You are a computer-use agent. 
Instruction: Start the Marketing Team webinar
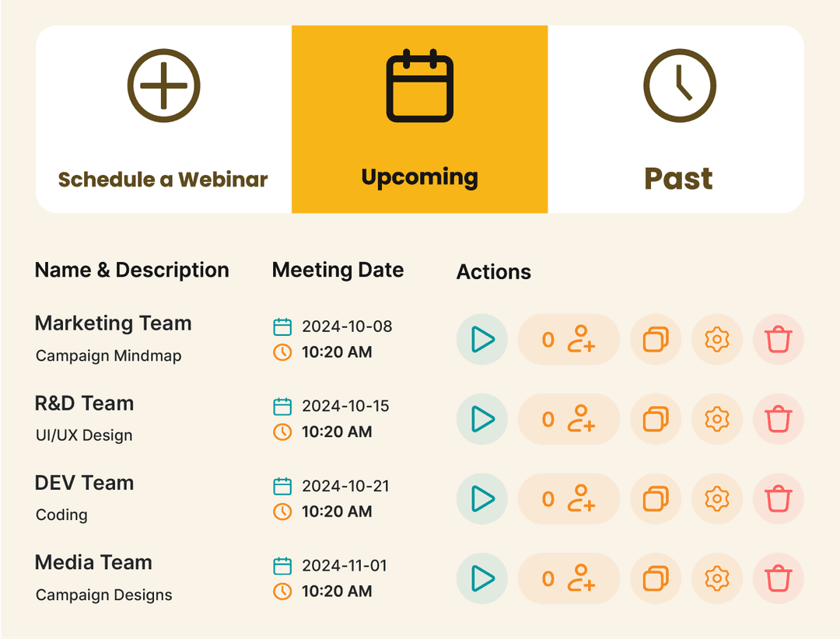[x=482, y=340]
